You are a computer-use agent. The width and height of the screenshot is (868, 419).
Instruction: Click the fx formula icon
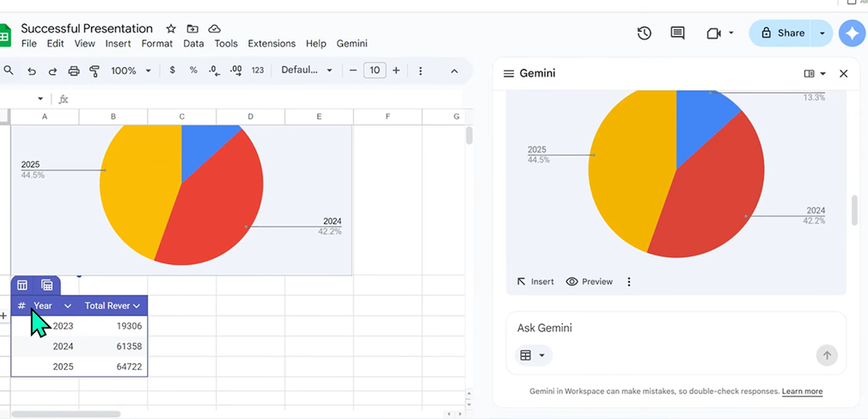[x=63, y=99]
